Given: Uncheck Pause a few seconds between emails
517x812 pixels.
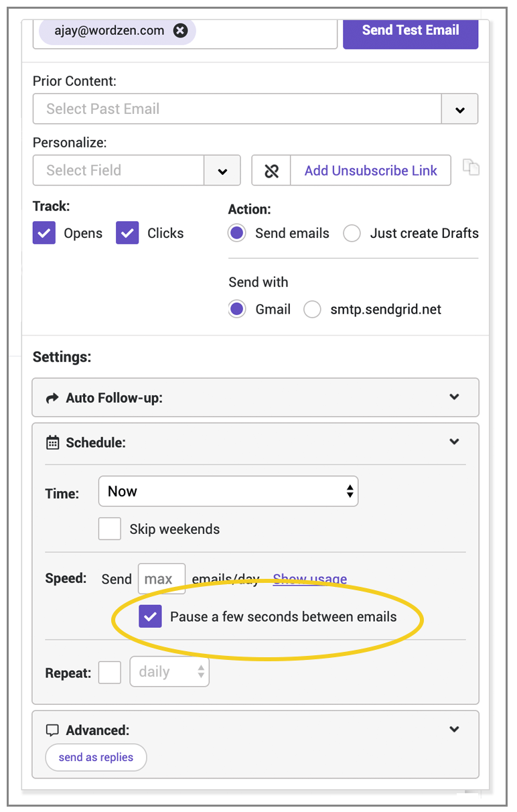Looking at the screenshot, I should point(151,616).
